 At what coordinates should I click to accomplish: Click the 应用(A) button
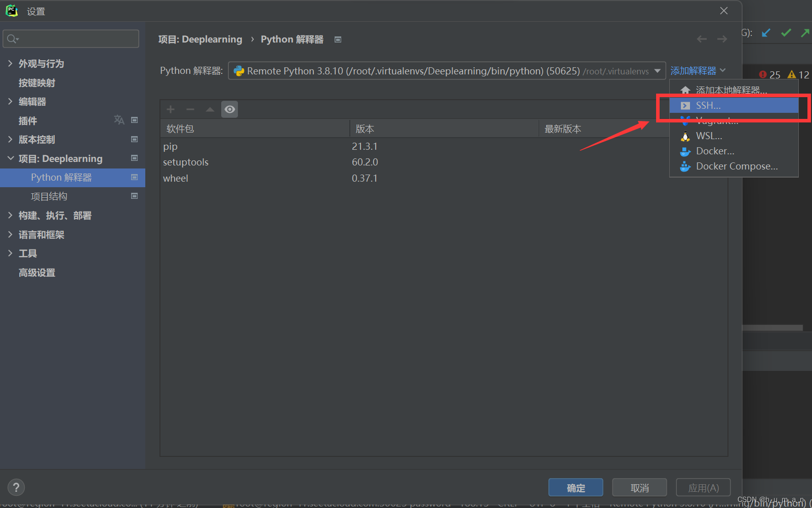point(703,488)
